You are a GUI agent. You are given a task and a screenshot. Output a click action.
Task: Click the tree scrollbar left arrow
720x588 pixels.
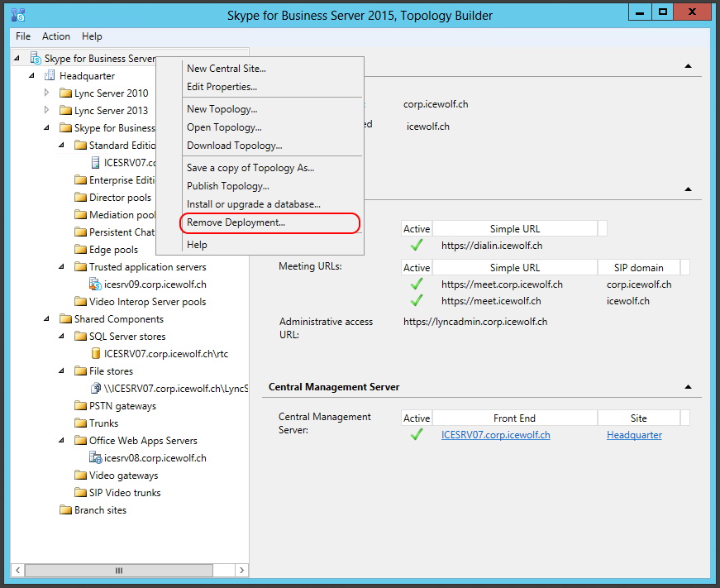[18, 571]
